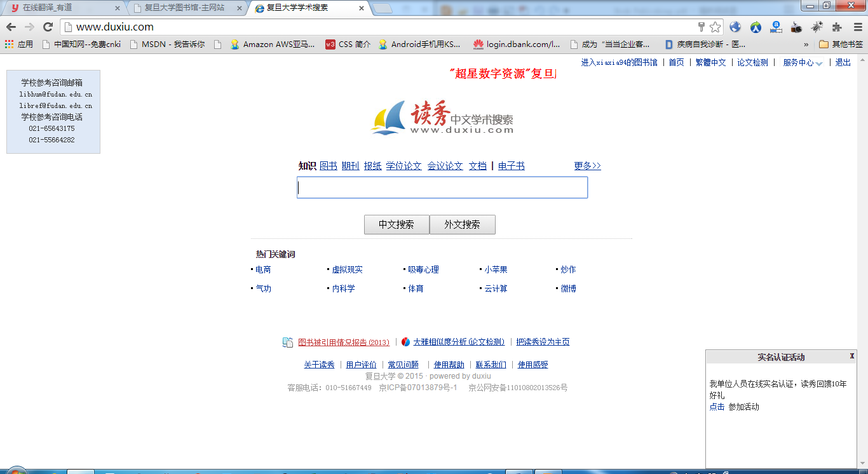Open the MSDN bookmark
Screen dimensions: 868x474
tap(167, 44)
